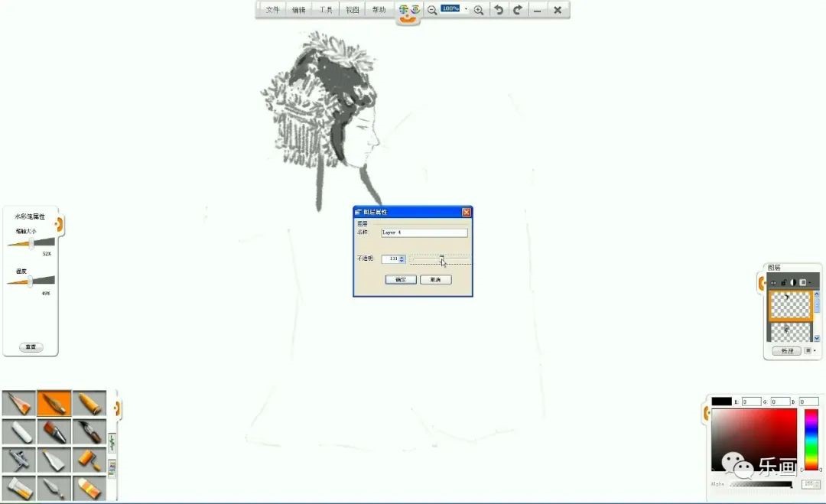Select the pencil tool
This screenshot has height=504, width=826.
coord(19,404)
